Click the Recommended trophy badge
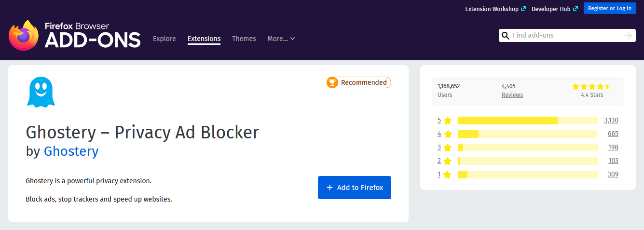Image resolution: width=644 pixels, height=230 pixels. click(x=358, y=82)
